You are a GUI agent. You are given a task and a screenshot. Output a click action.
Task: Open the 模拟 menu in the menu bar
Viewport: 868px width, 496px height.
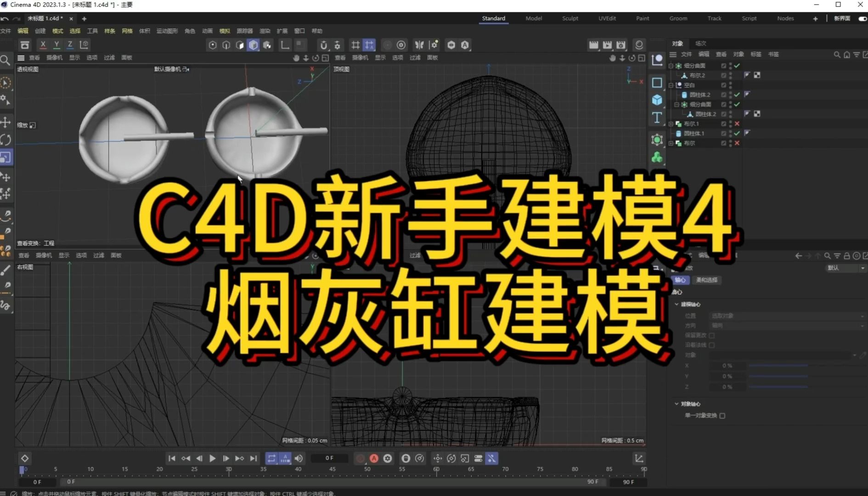tap(224, 31)
